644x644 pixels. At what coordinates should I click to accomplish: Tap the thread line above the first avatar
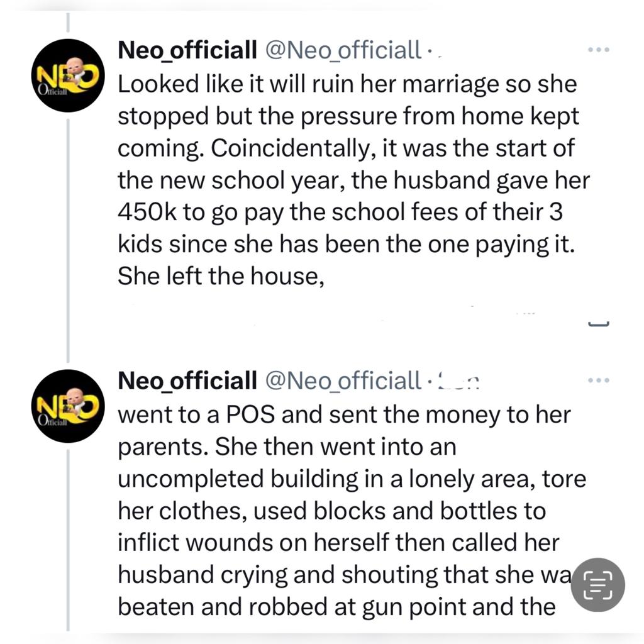point(68,26)
